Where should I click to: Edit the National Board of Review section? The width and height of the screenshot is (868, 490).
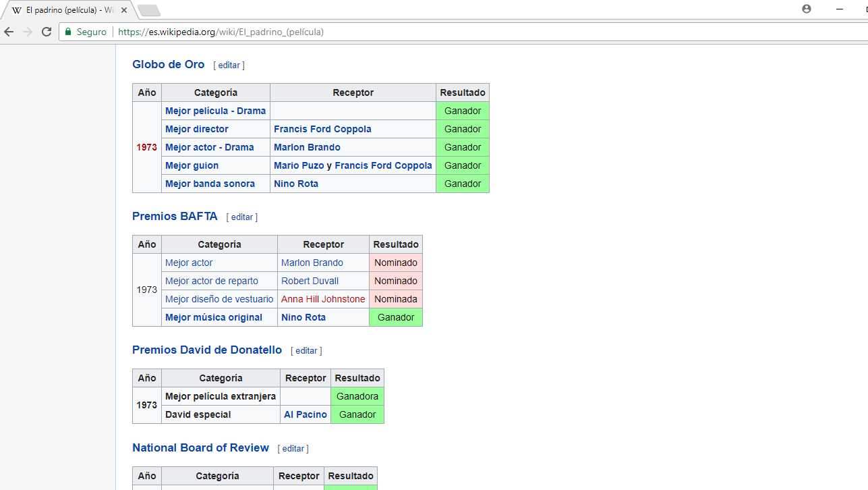(x=293, y=449)
